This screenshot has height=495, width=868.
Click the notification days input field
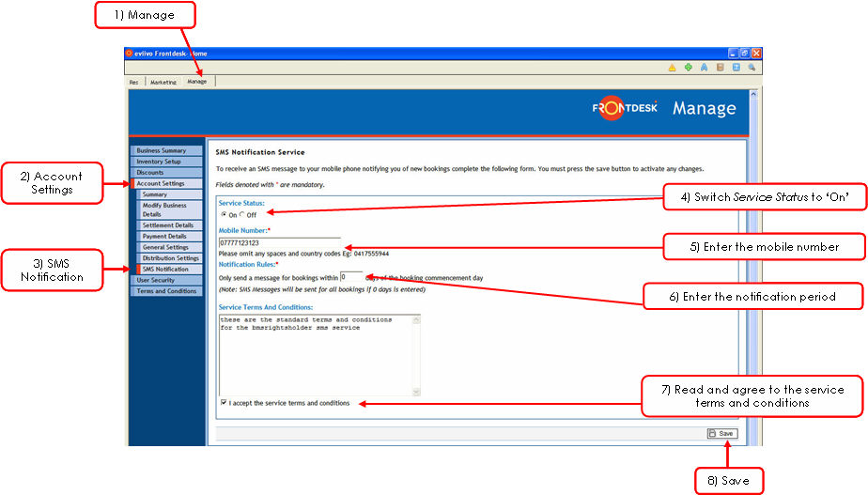pyautogui.click(x=350, y=277)
